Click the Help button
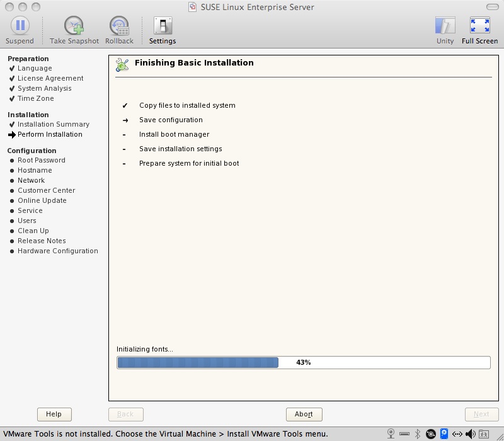Image resolution: width=504 pixels, height=441 pixels. click(x=54, y=414)
